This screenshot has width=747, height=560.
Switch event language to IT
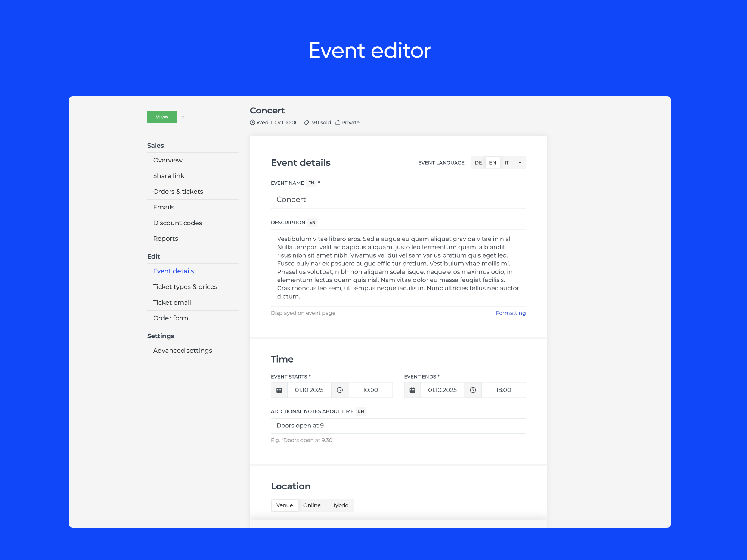pos(506,163)
